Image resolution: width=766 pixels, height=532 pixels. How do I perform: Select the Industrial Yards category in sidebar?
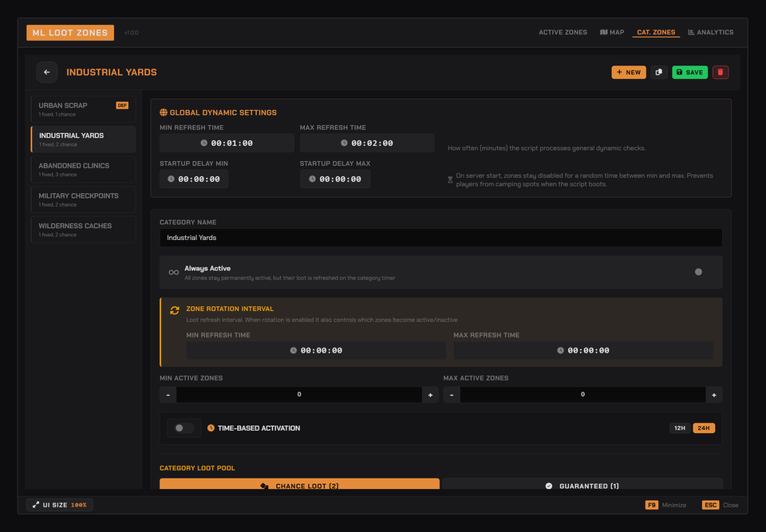83,140
